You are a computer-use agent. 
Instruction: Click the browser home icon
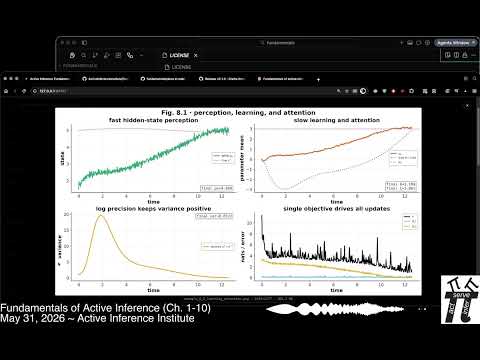(6, 91)
